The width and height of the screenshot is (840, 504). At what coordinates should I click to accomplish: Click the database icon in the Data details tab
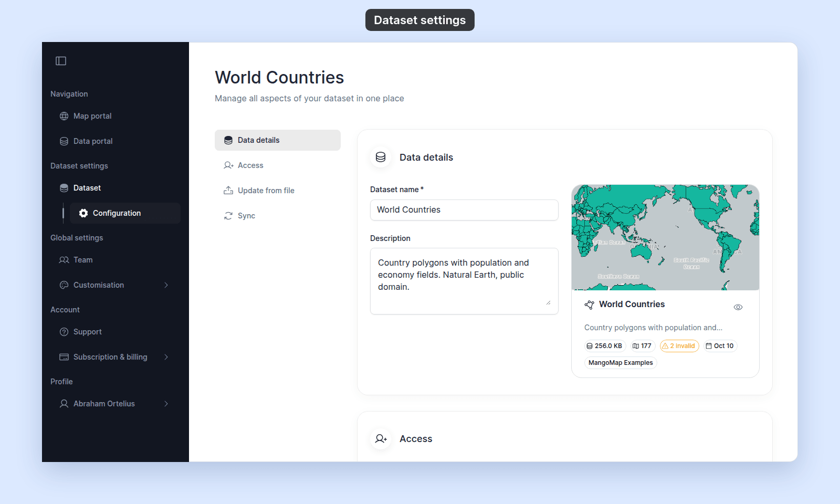click(x=228, y=140)
